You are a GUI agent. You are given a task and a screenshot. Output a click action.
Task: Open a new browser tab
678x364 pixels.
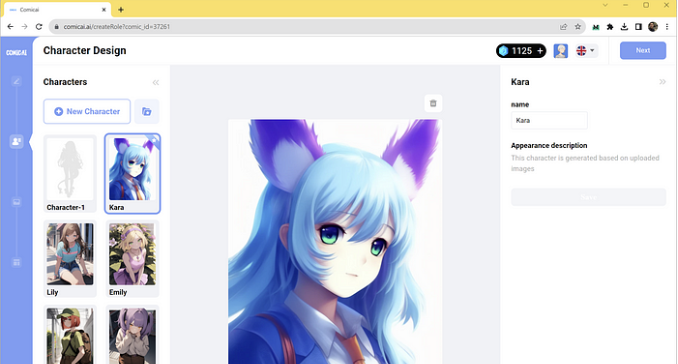point(121,10)
